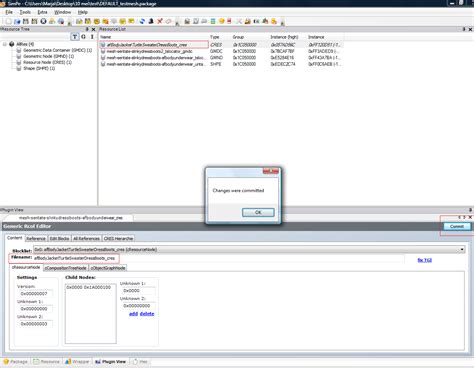This screenshot has width=474, height=368.
Task: Switch to the Reference tab
Action: 36,238
